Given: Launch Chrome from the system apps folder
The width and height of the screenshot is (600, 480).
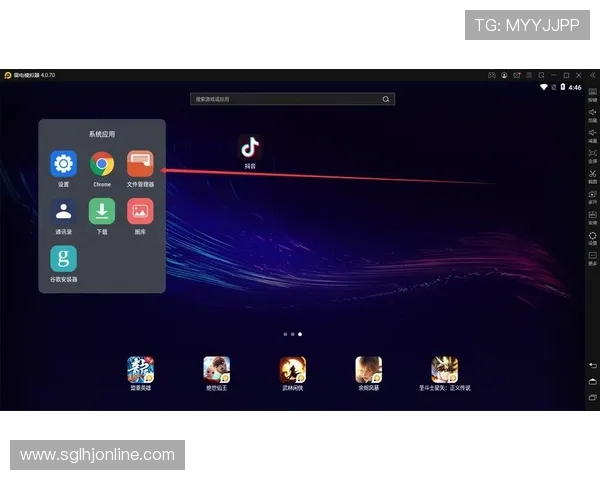Looking at the screenshot, I should point(102,164).
